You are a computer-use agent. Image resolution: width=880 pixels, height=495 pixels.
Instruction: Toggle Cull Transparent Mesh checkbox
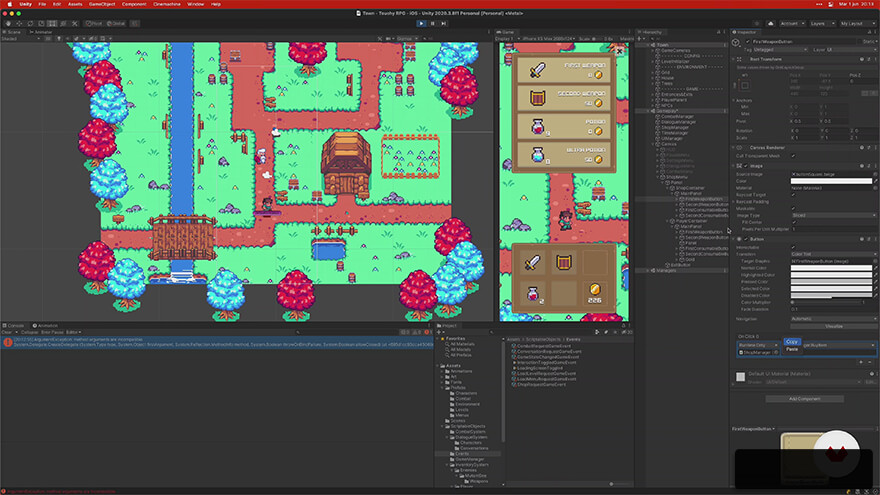[x=794, y=156]
